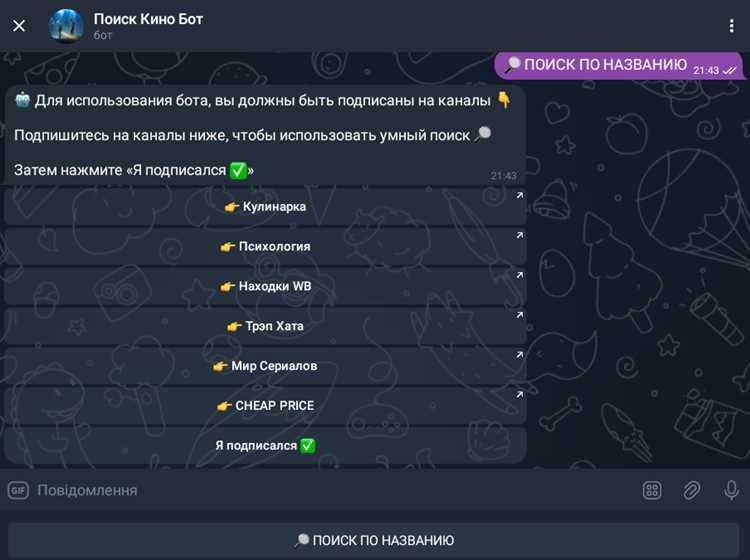Close the chat with the X icon
Image resolution: width=750 pixels, height=560 pixels.
pos(19,25)
